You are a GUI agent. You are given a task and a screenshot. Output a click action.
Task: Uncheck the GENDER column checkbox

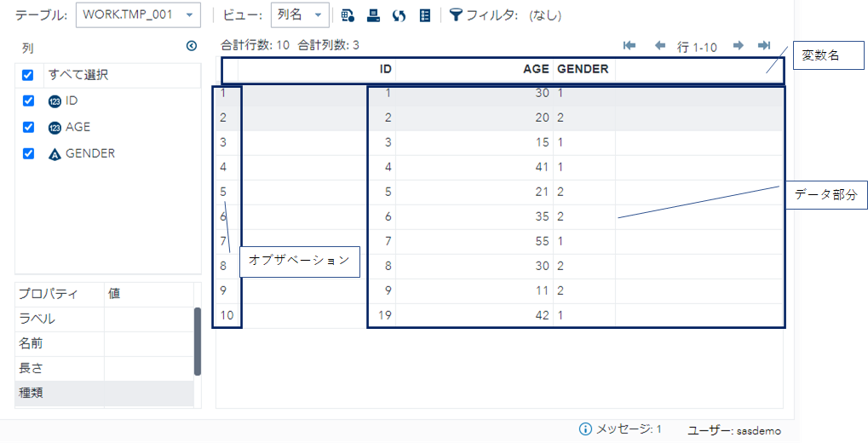[28, 153]
